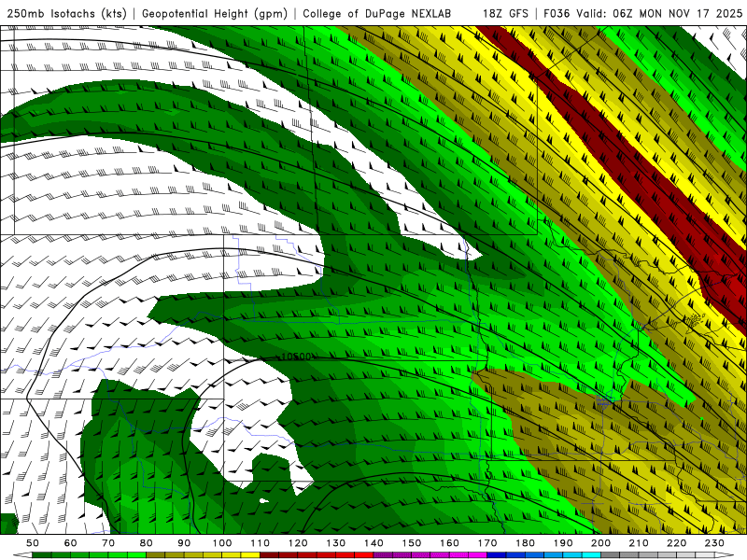
Task: Click the 170 label on the color scale
Action: pos(486,543)
